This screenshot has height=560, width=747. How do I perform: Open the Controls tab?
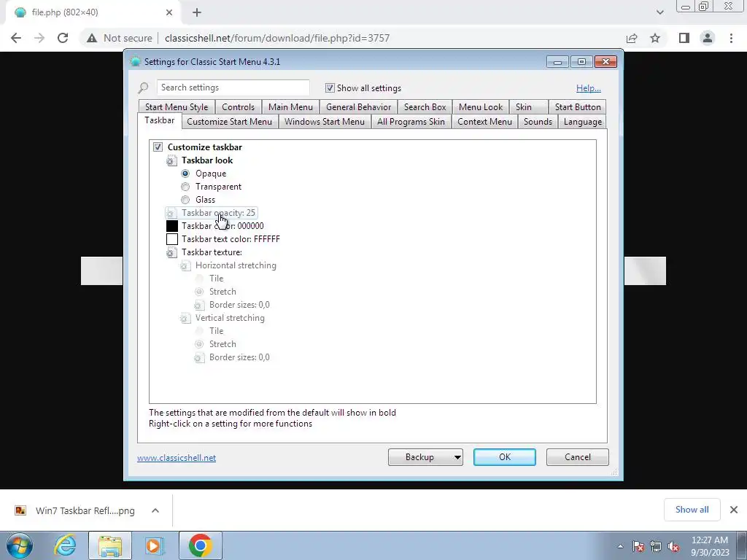tap(239, 107)
